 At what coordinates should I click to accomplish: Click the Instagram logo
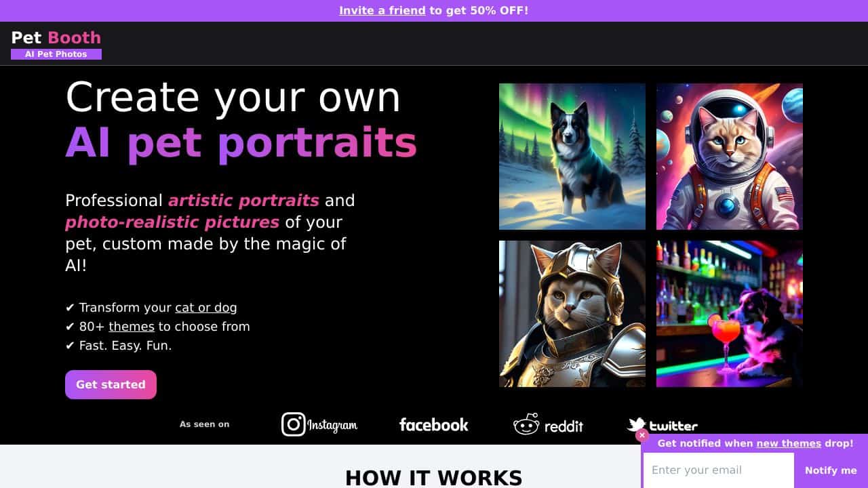(319, 424)
